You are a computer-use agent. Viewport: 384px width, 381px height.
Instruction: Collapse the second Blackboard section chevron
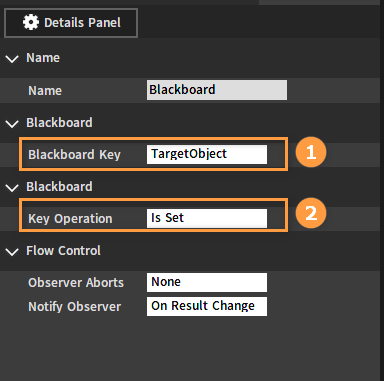pyautogui.click(x=12, y=188)
